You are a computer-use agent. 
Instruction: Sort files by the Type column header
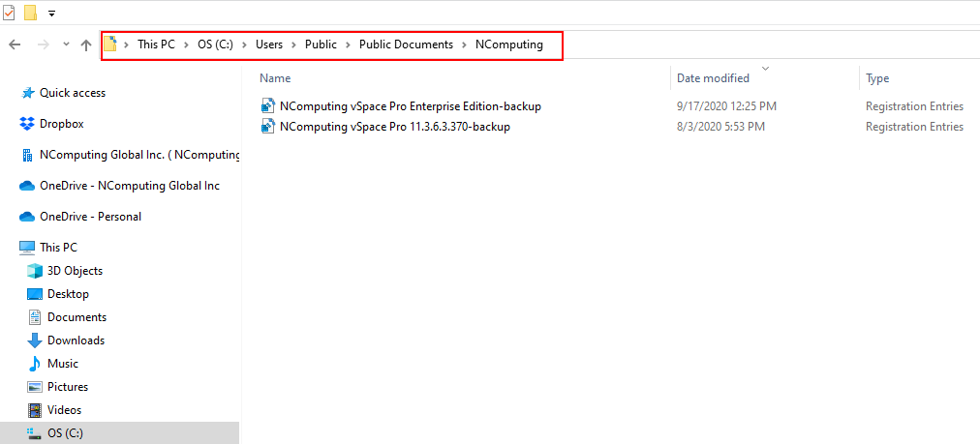tap(877, 78)
